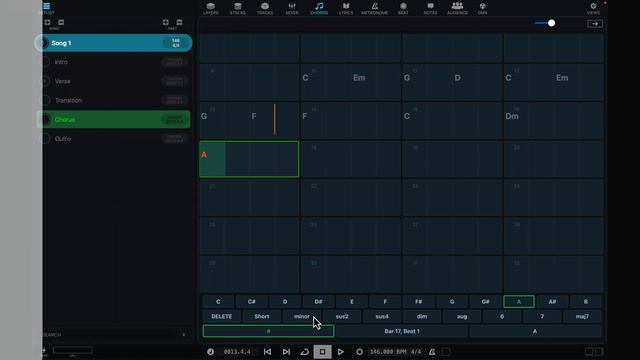Open the Metronome view
640x360 pixels.
tap(374, 8)
